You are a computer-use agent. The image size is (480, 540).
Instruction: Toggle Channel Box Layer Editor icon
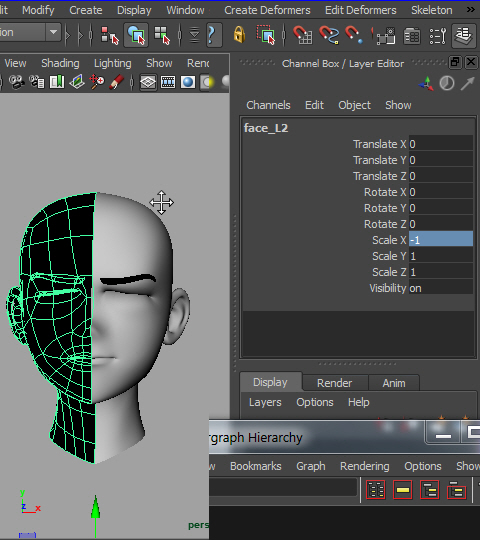[463, 35]
